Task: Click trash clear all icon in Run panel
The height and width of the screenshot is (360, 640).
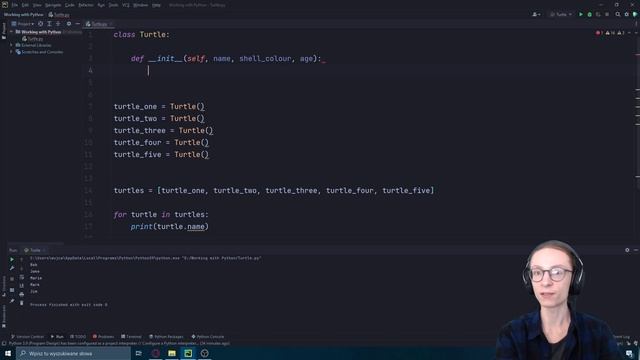Action: (22, 303)
